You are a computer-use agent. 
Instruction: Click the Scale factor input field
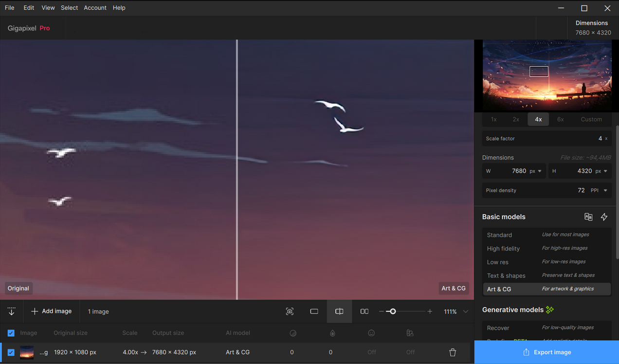(x=546, y=139)
